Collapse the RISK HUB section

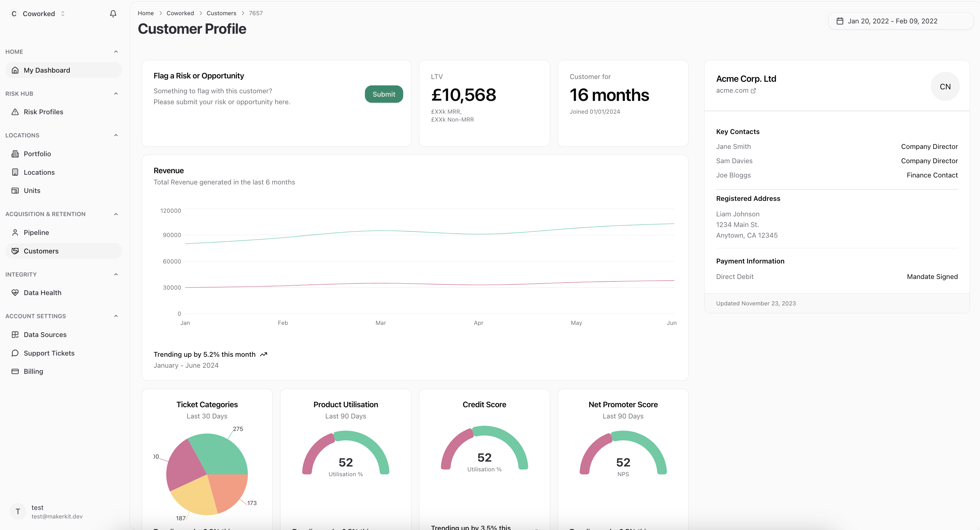point(116,94)
